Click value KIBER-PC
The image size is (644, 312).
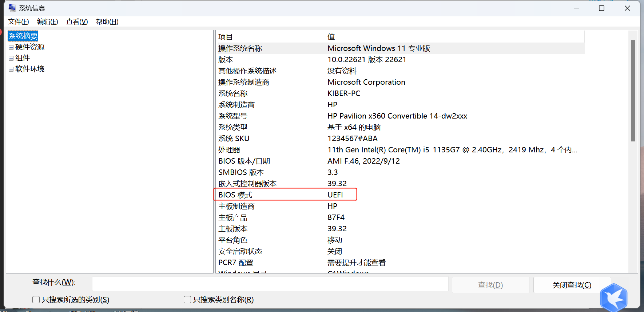pos(344,93)
